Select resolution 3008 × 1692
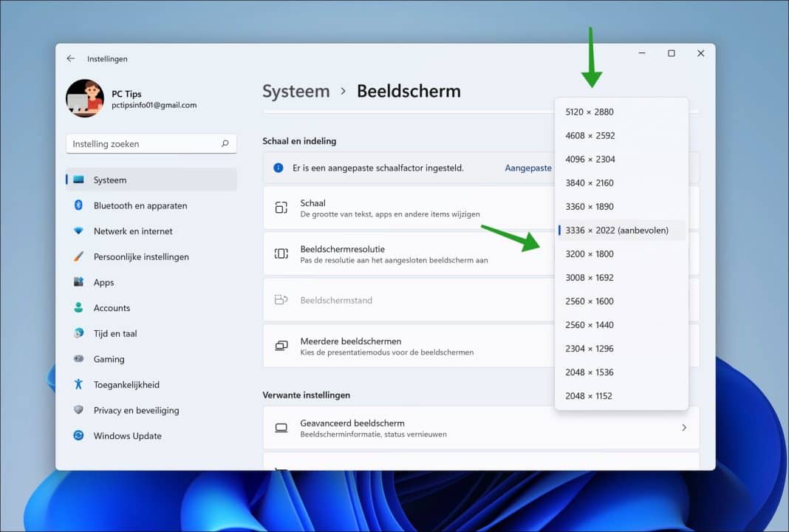789x532 pixels. click(x=621, y=277)
